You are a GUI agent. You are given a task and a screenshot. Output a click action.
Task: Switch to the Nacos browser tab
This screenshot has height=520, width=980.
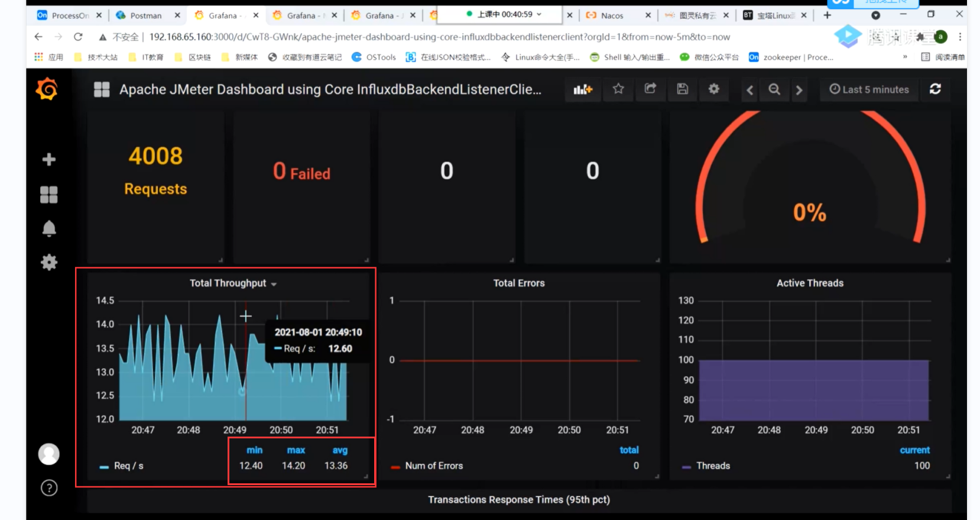point(618,15)
